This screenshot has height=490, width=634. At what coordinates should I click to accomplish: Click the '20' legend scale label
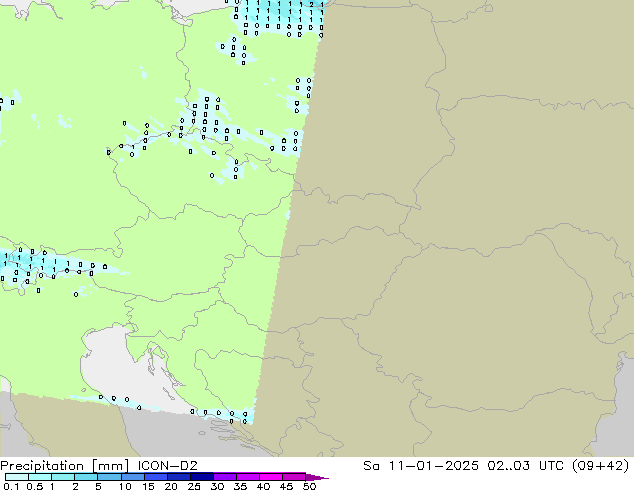click(171, 486)
